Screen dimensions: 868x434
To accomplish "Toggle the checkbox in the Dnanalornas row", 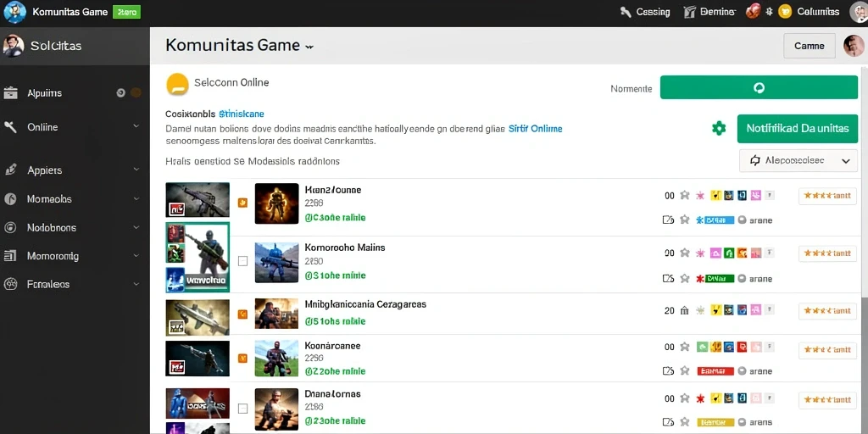I will point(242,409).
